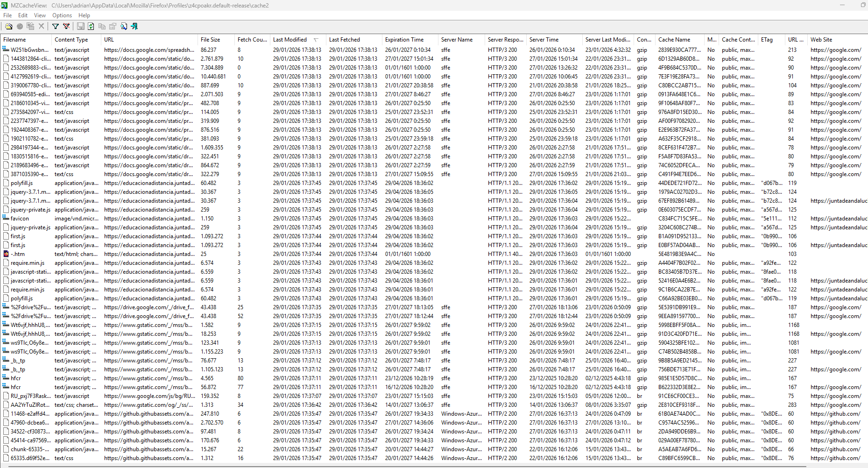Screen dimensions: 868x468
Task: Click the Copy Selected Cache Files icon
Action: [x=30, y=27]
